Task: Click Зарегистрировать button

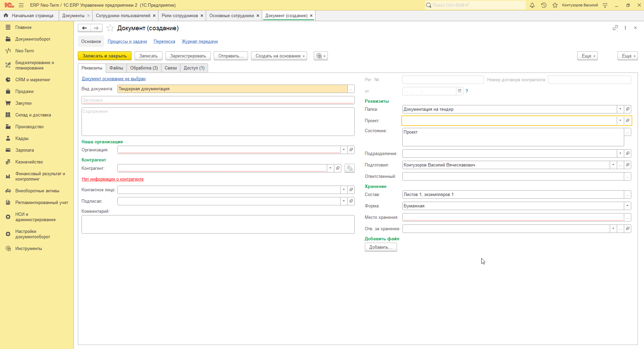Action: click(188, 56)
